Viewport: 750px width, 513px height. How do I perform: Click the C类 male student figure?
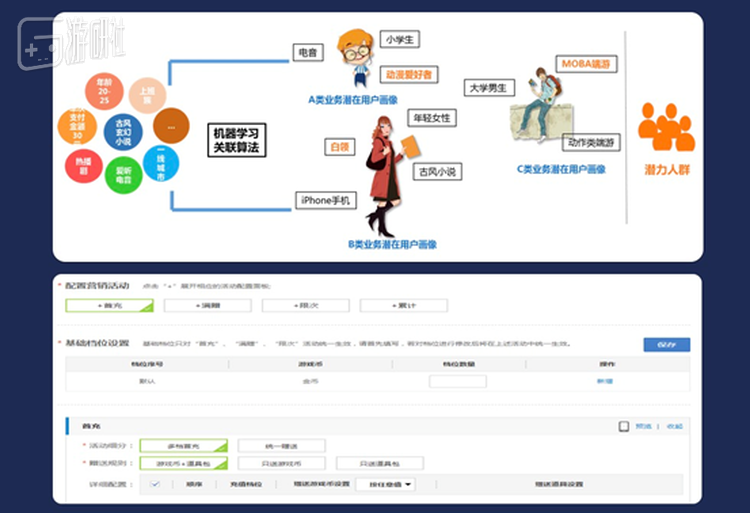(541, 102)
